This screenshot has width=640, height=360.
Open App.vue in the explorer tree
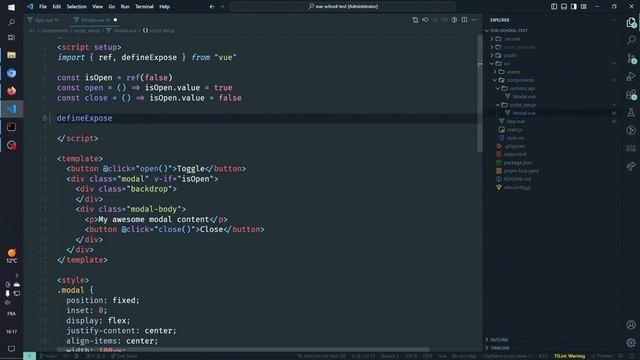coord(516,121)
